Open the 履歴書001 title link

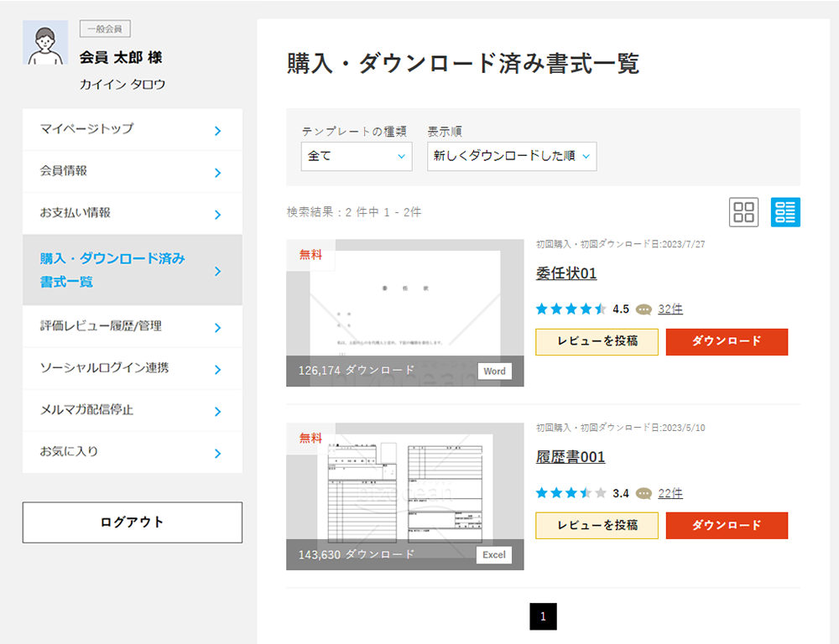pos(571,457)
